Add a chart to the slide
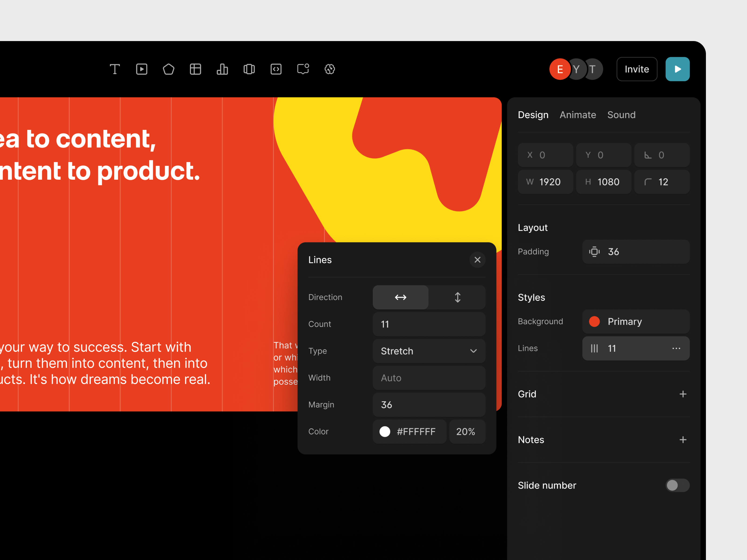This screenshot has width=747, height=560. click(x=222, y=69)
